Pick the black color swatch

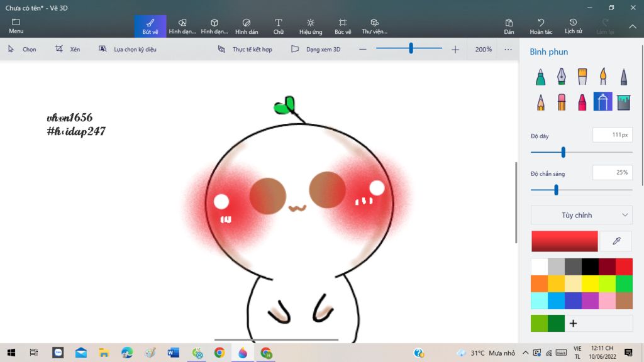click(590, 266)
